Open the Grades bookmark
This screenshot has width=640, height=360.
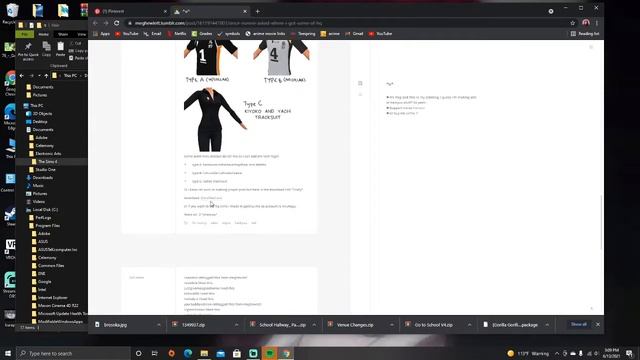click(202, 34)
